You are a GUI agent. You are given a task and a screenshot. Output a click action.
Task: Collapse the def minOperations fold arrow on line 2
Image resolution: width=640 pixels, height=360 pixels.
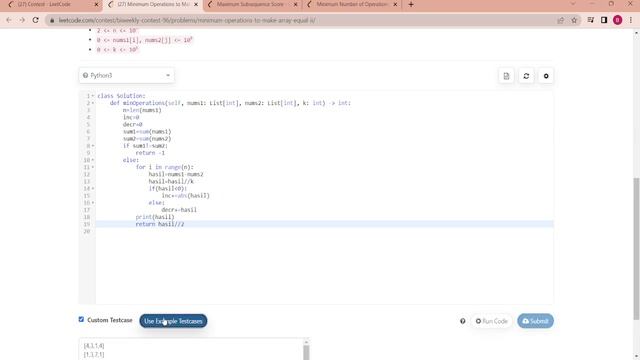93,103
